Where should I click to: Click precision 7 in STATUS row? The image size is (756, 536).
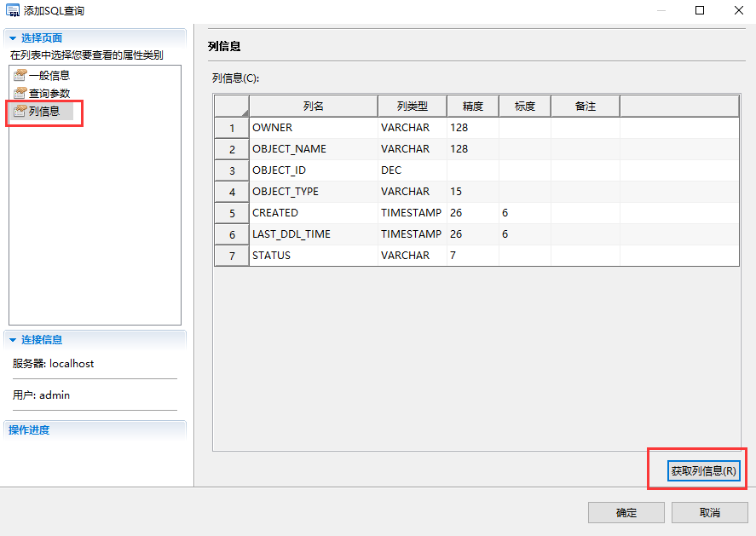click(473, 255)
